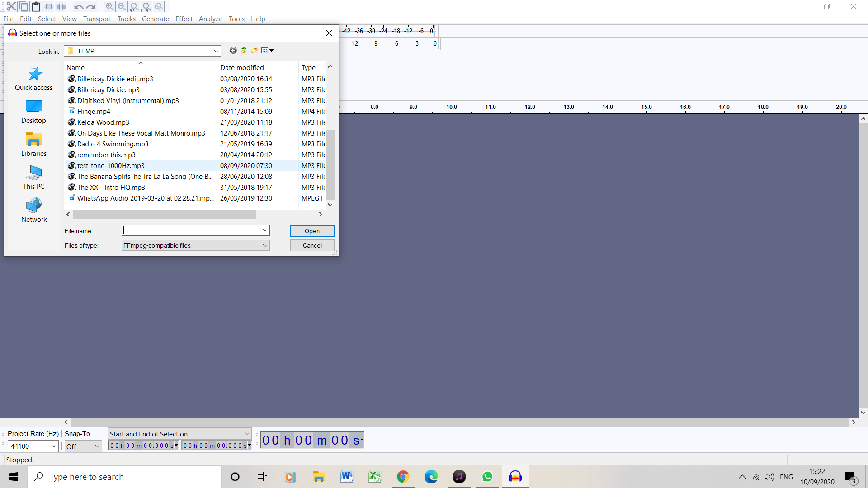Open Desktop in places bar
The image size is (868, 488).
(x=34, y=112)
